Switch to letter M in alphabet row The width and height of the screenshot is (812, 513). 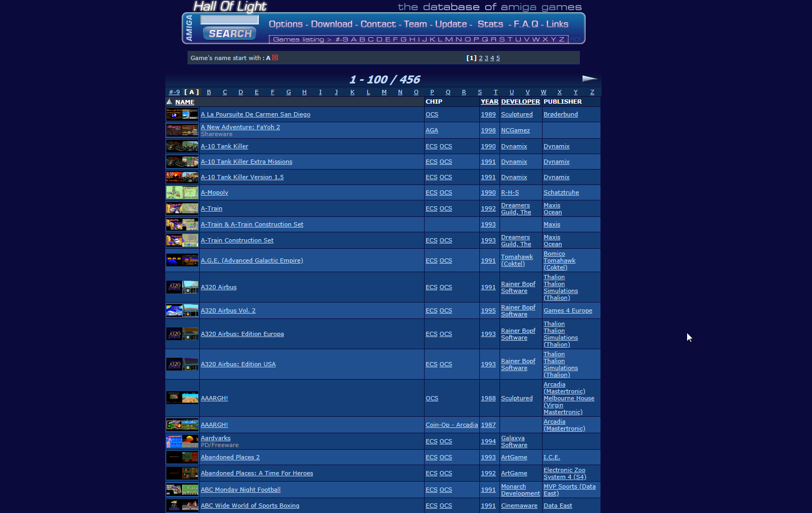tap(384, 92)
